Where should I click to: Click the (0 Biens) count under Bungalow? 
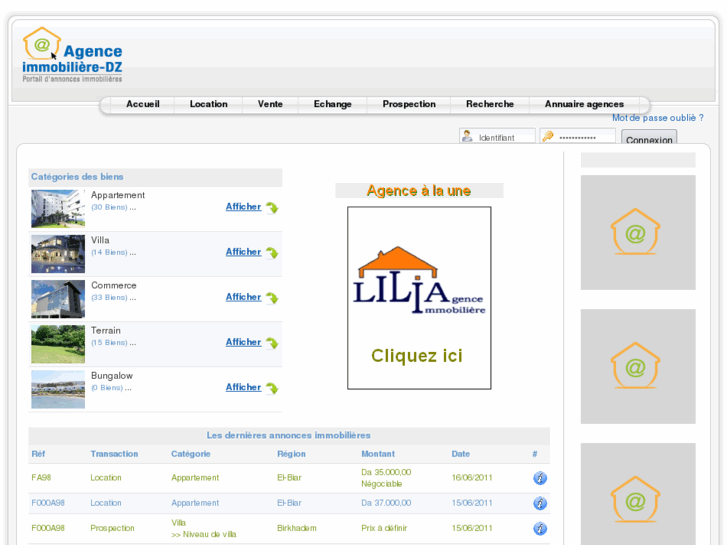click(107, 387)
